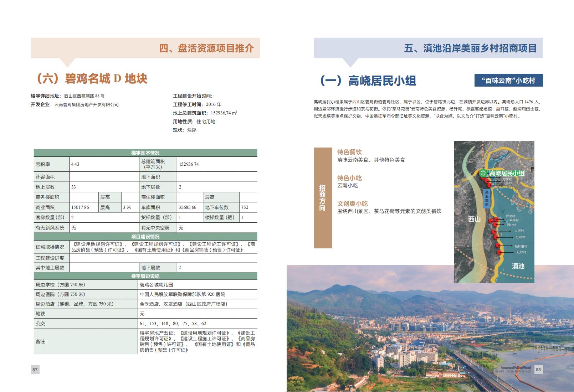The height and width of the screenshot is (392, 574).
Task: Click the 备注: label cell
Action: (86, 341)
